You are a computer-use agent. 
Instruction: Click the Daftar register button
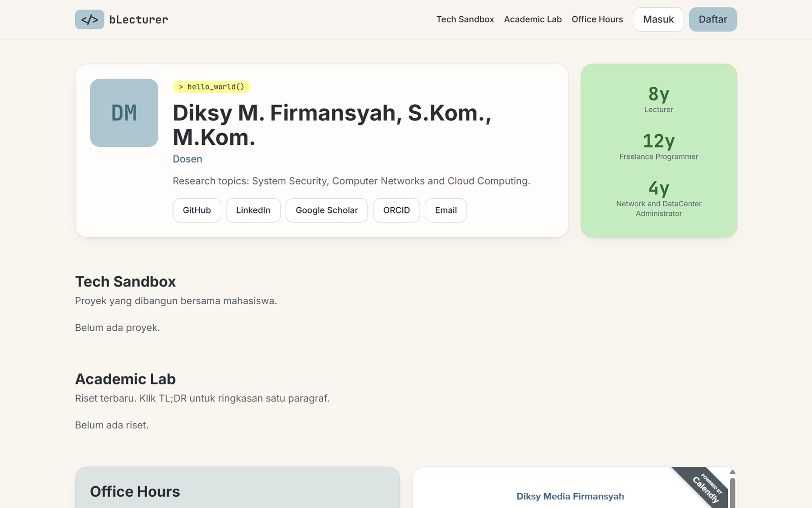713,19
